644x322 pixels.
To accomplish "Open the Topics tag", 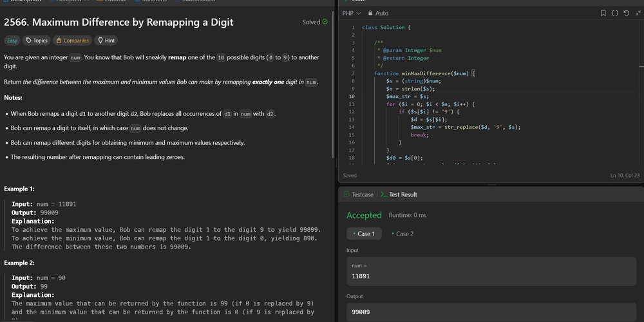I will coord(37,40).
